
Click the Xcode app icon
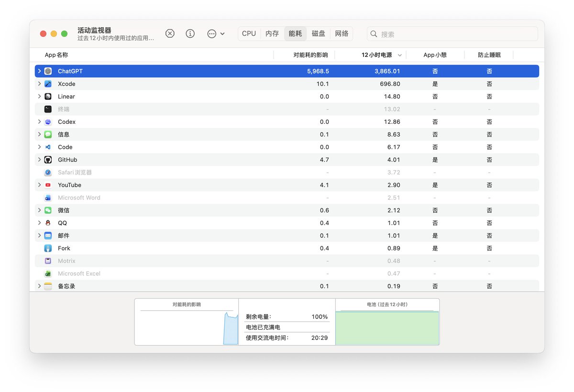48,84
